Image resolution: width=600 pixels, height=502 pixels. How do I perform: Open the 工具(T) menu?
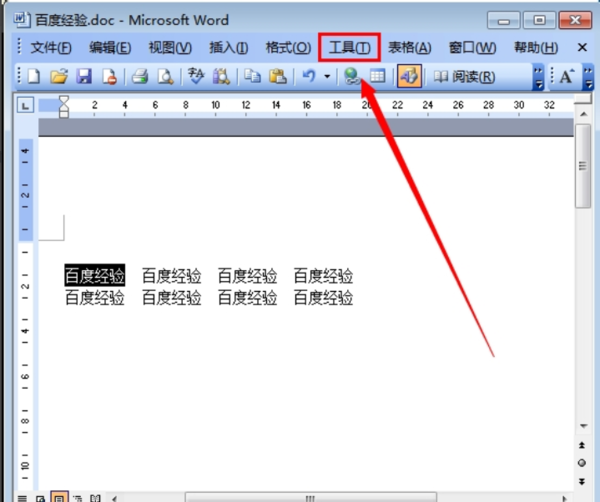tap(349, 47)
